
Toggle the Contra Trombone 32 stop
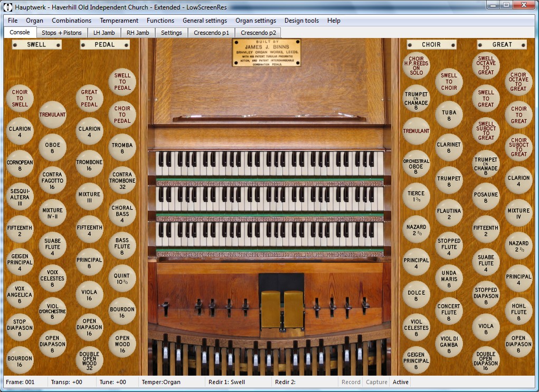coord(122,180)
